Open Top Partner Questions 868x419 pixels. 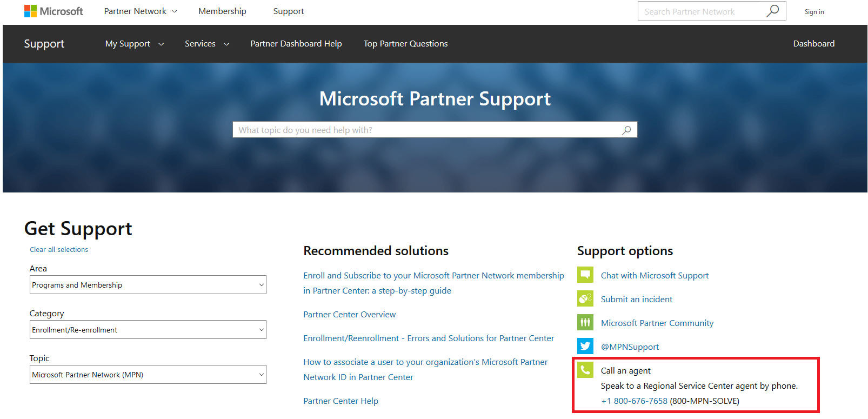[405, 44]
